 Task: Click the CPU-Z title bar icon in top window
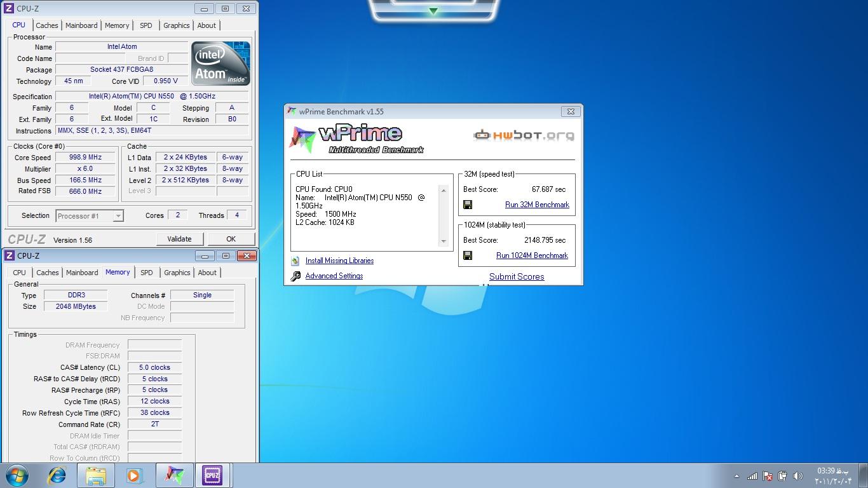coord(10,9)
